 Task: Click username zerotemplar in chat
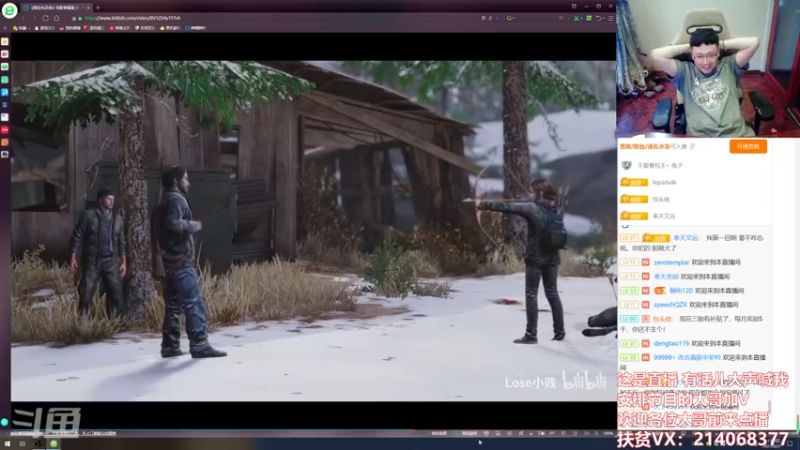click(671, 262)
